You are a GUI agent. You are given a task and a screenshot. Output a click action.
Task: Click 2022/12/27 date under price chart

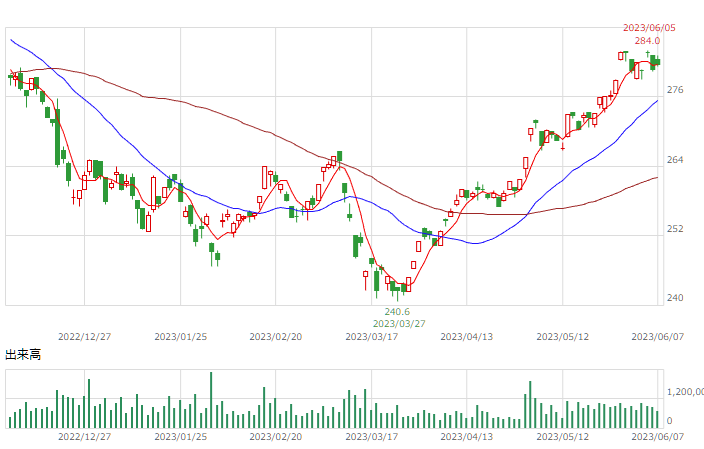pos(84,337)
